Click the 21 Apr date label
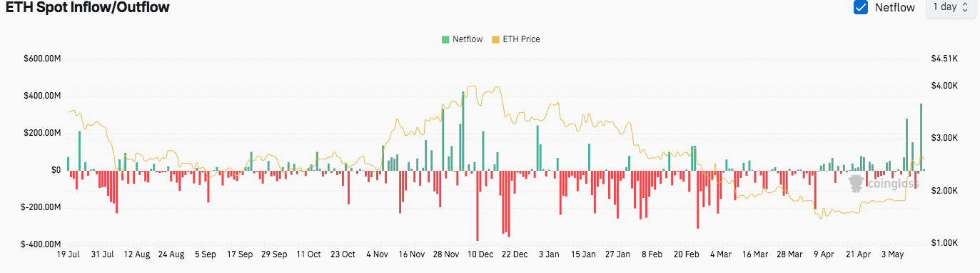 858,254
